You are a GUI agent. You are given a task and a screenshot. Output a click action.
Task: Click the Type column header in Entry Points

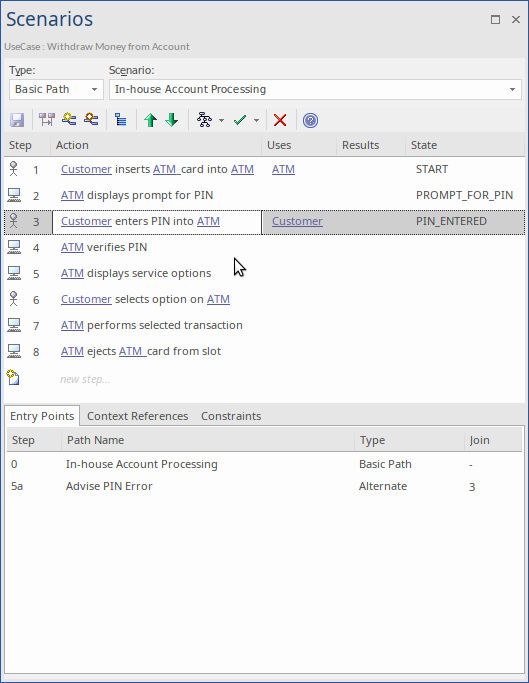(409, 440)
